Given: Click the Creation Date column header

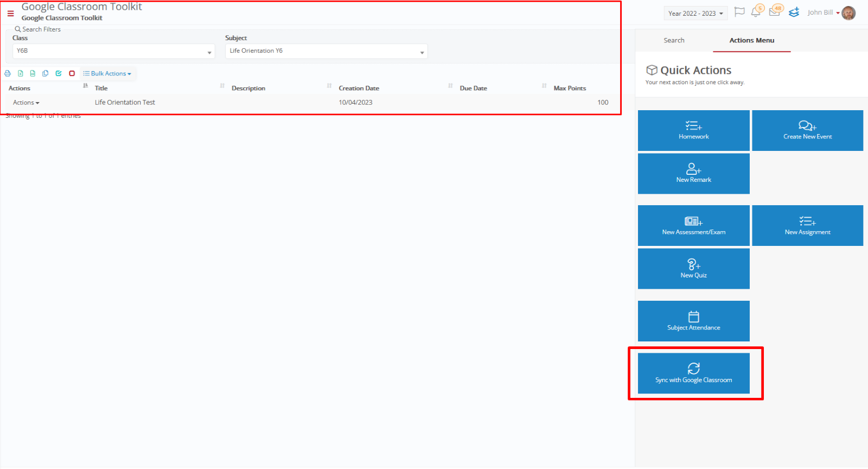Looking at the screenshot, I should click(x=359, y=88).
